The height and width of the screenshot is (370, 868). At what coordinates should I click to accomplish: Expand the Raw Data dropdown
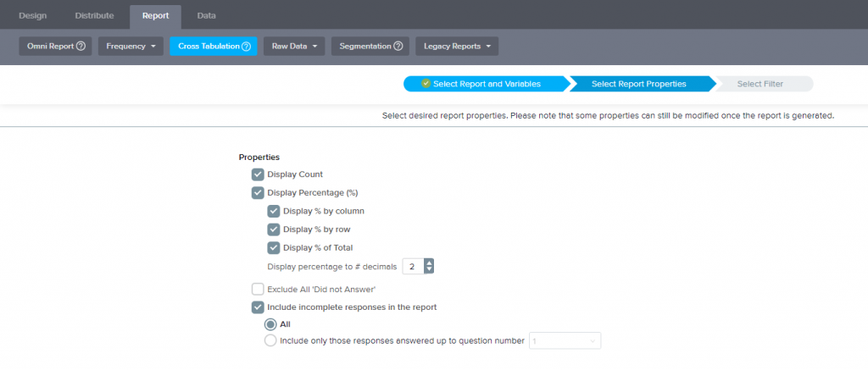(x=293, y=47)
